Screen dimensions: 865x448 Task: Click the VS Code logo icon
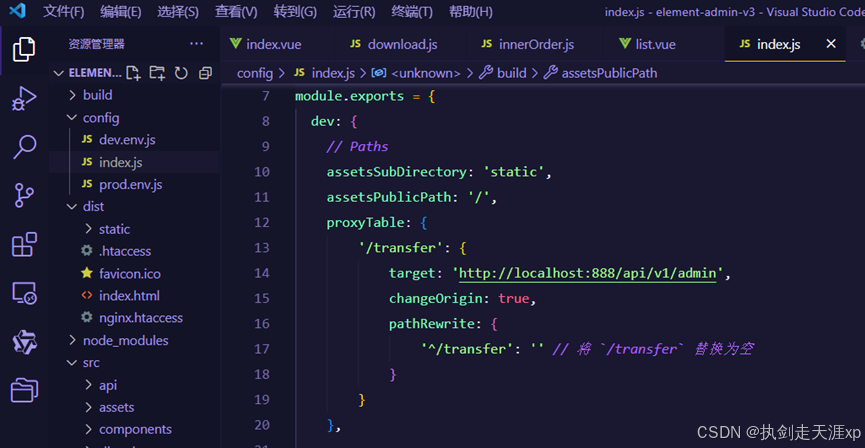coord(18,10)
